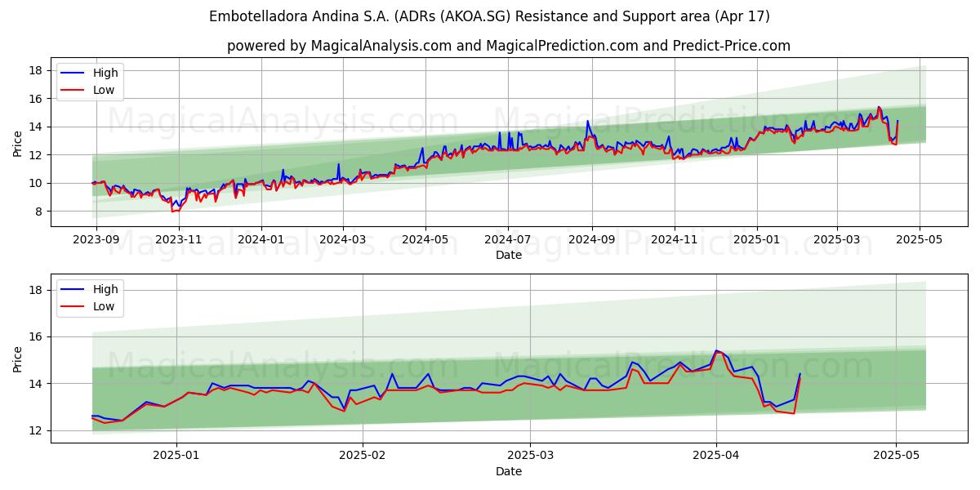The height and width of the screenshot is (490, 980).
Task: Click the bottom chart 'Date' axis label
Action: coord(508,472)
